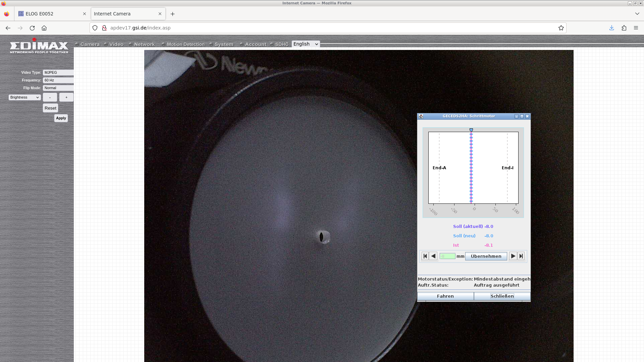Click the Fahren button

point(445,296)
